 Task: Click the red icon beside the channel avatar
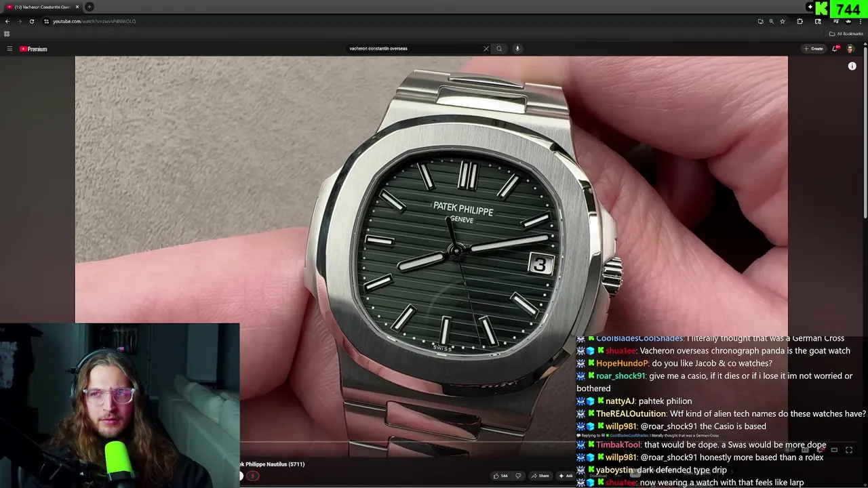pyautogui.click(x=252, y=476)
